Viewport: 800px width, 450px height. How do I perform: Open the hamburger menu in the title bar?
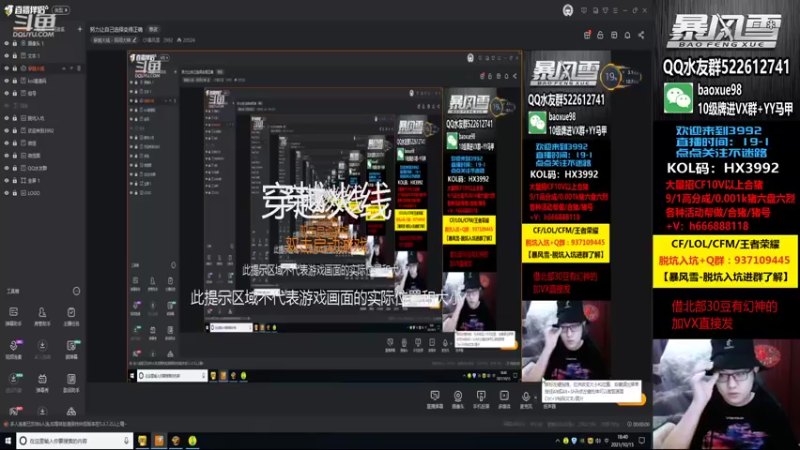tap(615, 10)
